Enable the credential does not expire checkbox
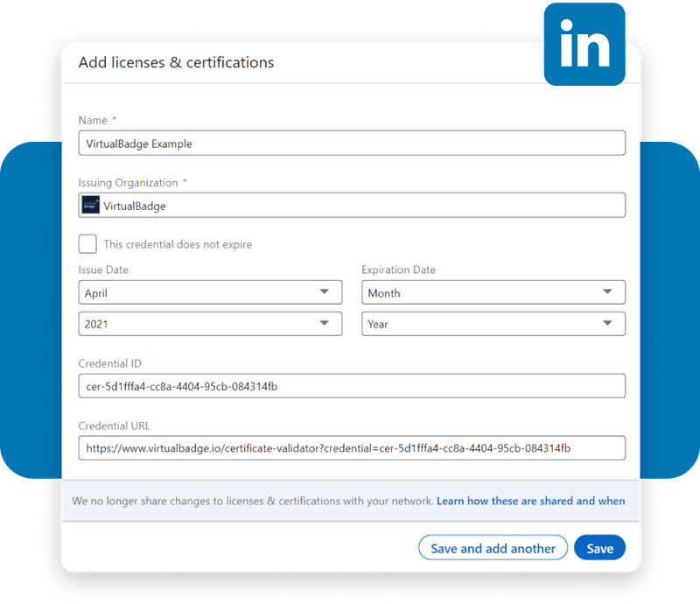The width and height of the screenshot is (700, 604). point(87,243)
